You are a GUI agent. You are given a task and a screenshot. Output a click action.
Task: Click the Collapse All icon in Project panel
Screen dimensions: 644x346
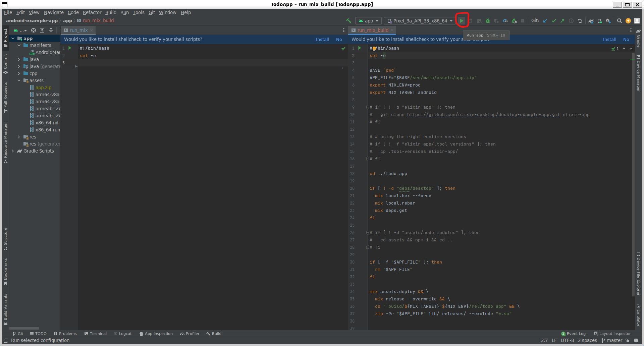(51, 30)
